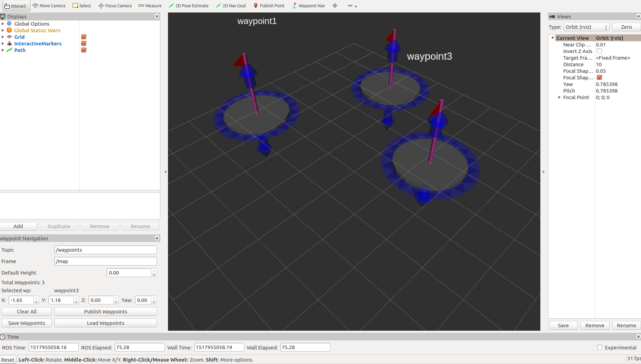
Task: Click the InteractiveMarkers display icon
Action: click(9, 43)
